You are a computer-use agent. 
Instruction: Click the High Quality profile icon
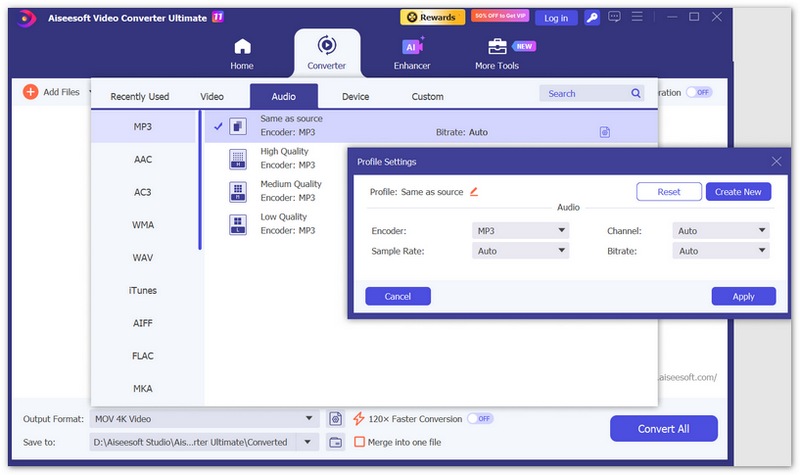(238, 159)
